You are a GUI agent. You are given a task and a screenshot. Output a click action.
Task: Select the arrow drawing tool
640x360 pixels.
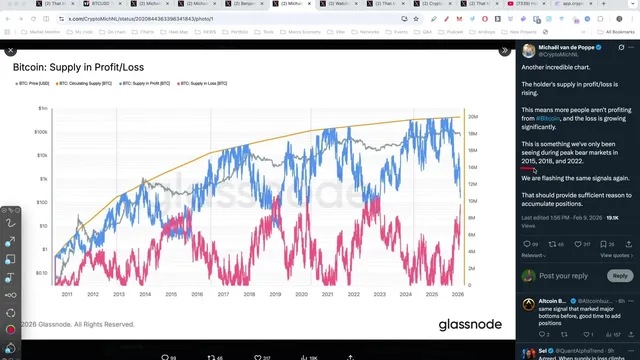pyautogui.click(x=10, y=242)
